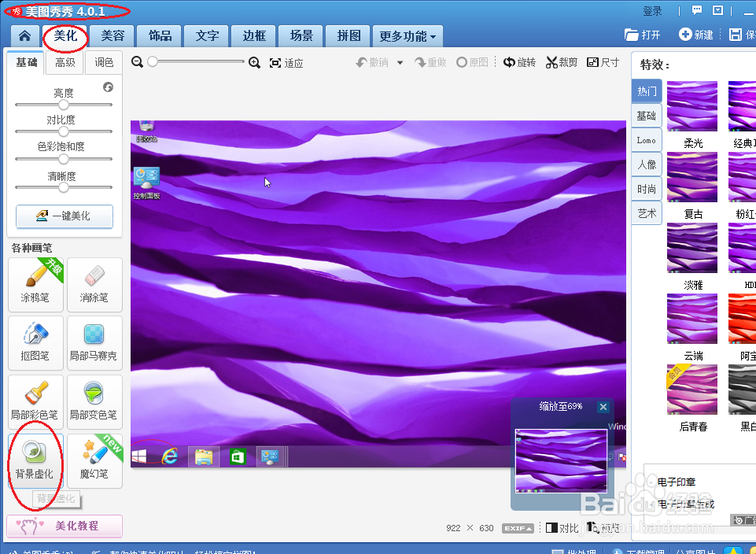
Task: Switch to the 拼图 tab
Action: [348, 35]
